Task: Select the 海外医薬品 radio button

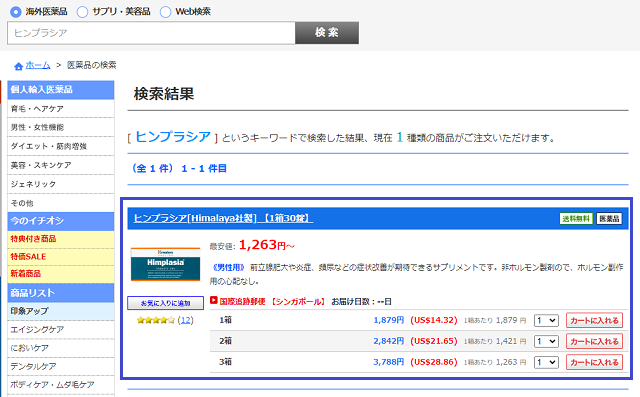Action: point(16,12)
